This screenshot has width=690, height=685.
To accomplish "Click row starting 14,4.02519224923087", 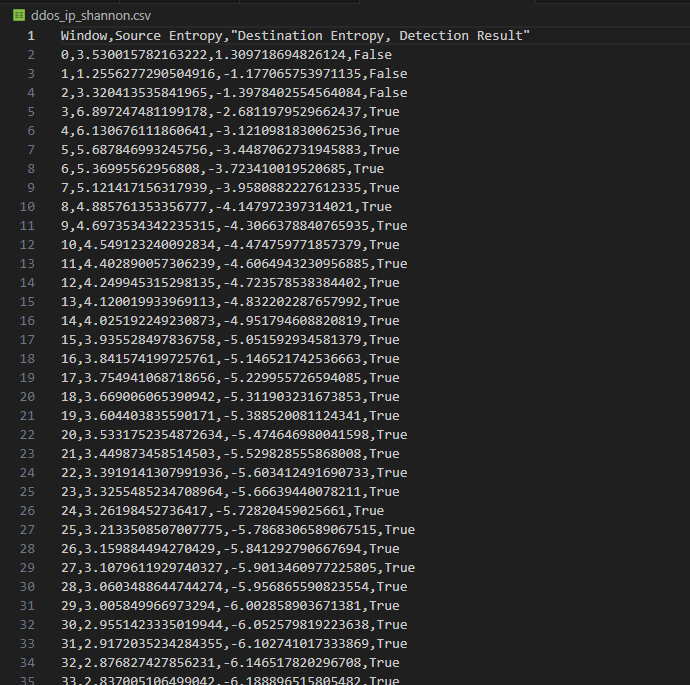I will [x=230, y=320].
